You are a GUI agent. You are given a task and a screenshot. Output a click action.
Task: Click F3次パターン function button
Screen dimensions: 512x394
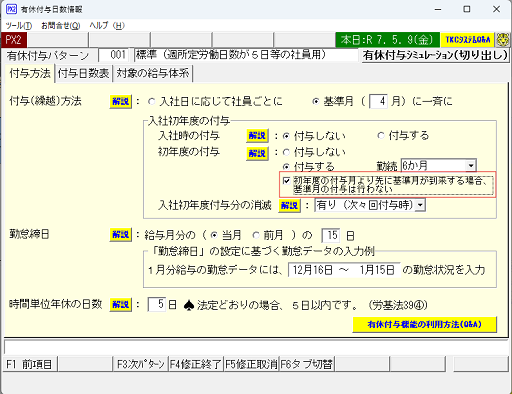141,364
